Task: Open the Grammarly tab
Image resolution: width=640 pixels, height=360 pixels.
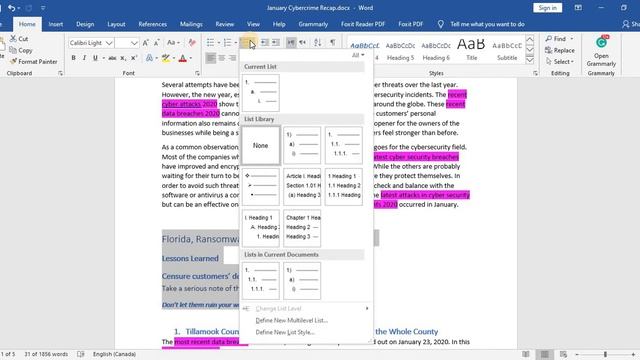Action: click(x=313, y=24)
